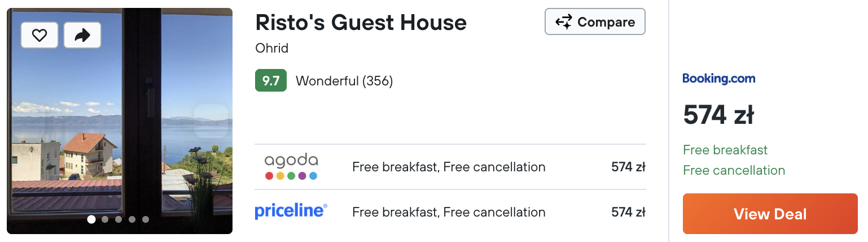Image resolution: width=868 pixels, height=242 pixels.
Task: Click the Booking.com logo
Action: tap(718, 79)
